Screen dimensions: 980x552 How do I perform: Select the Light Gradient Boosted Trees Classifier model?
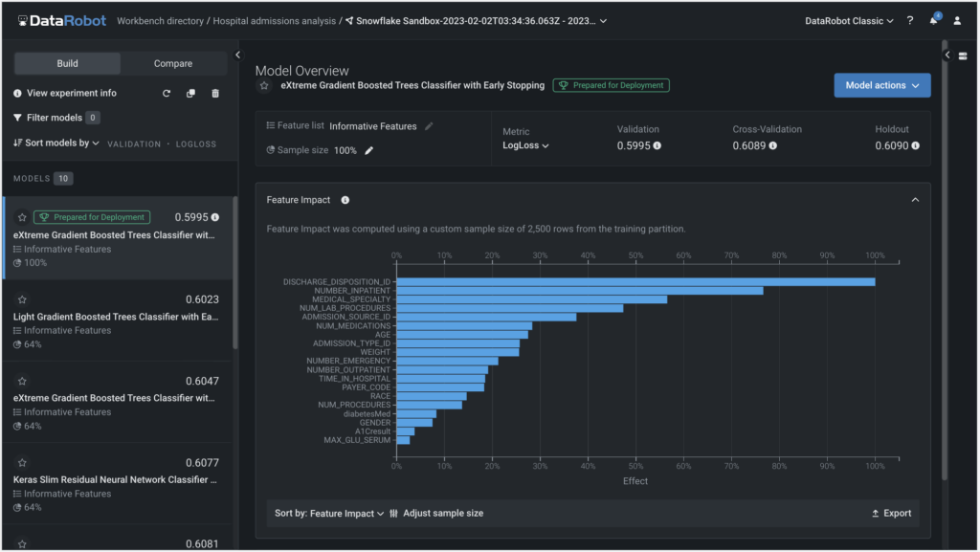[x=118, y=320]
